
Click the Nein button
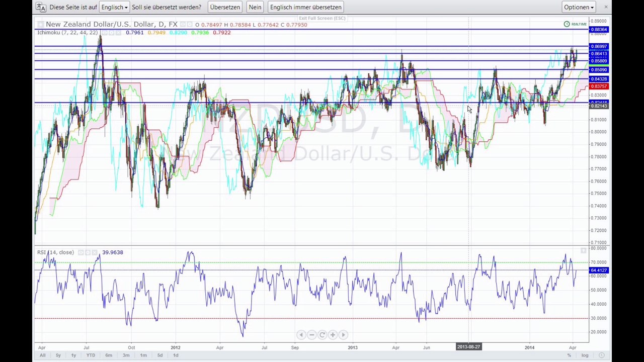(255, 7)
